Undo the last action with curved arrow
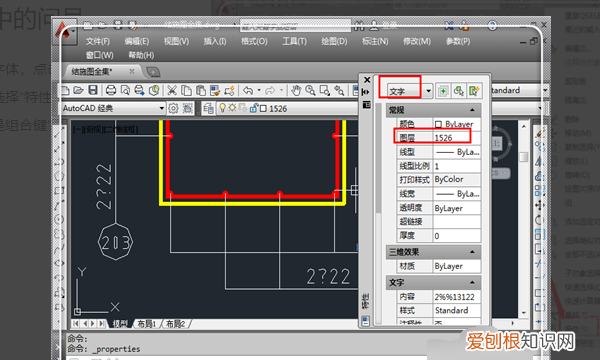Image resolution: width=600 pixels, height=360 pixels. (x=248, y=91)
